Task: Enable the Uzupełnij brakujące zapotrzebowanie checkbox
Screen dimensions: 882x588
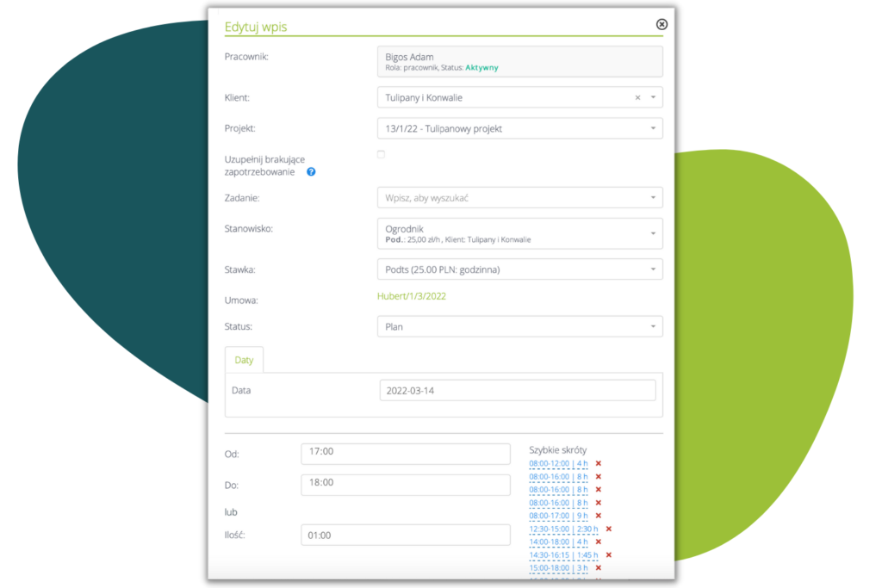Action: 381,155
